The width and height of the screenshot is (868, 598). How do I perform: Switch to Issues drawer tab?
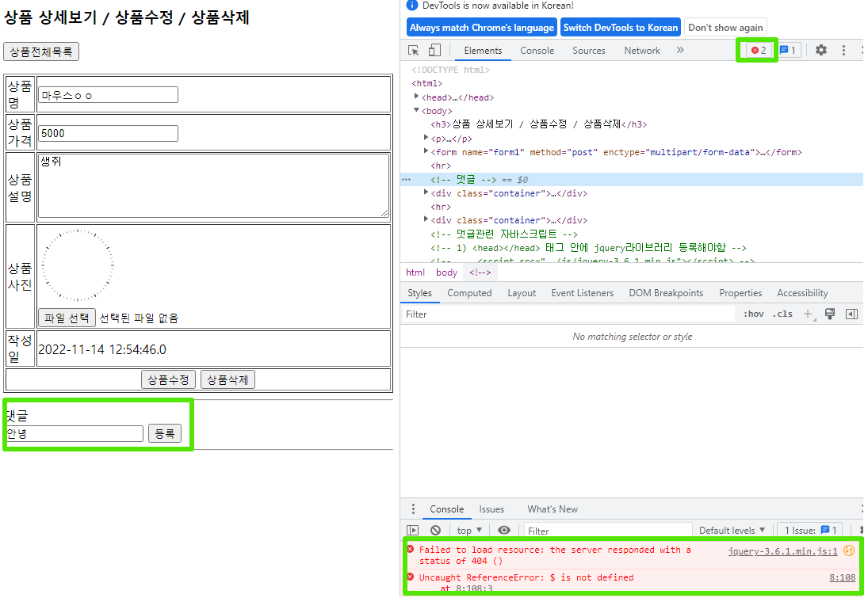[491, 509]
